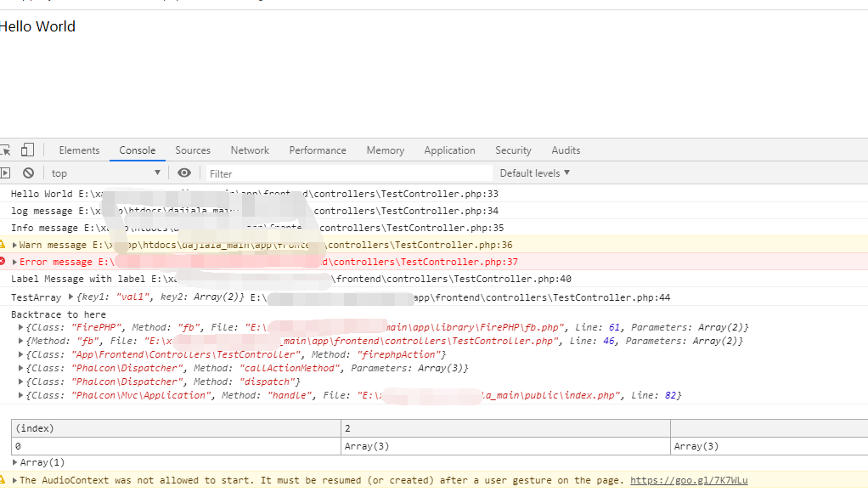Expand the Array(1) entry
The height and width of the screenshot is (492, 868).
click(x=15, y=462)
